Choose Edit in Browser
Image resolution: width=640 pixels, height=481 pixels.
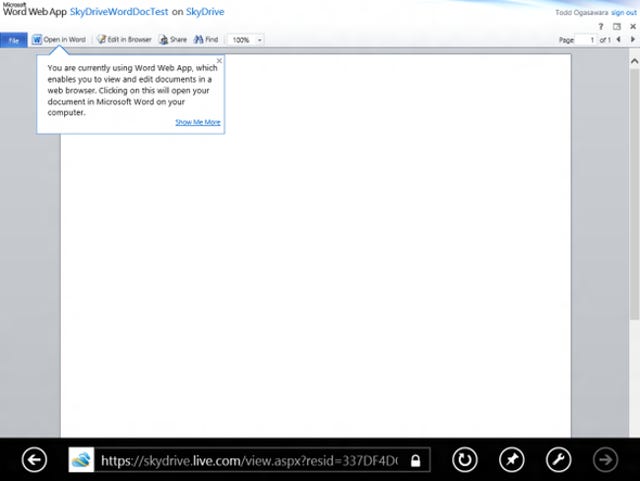tap(124, 40)
